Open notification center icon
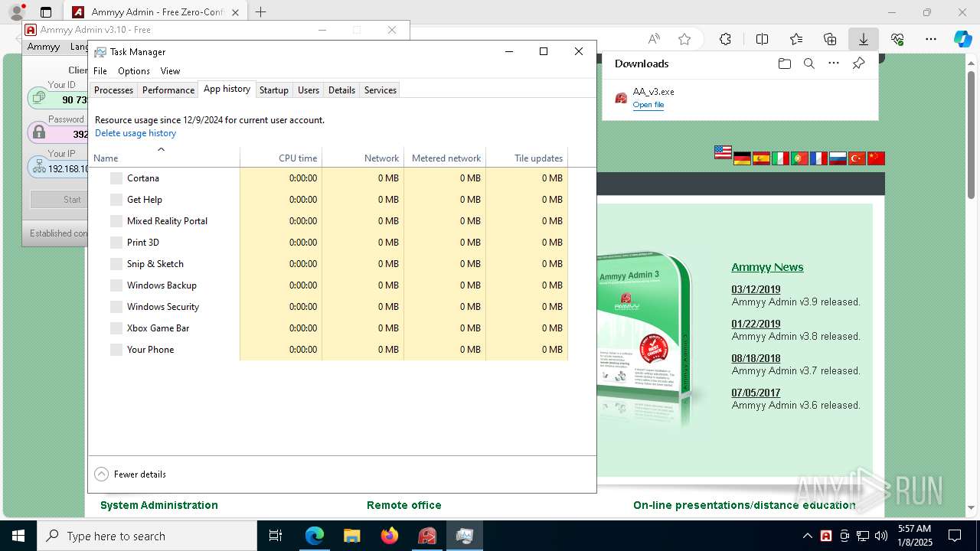Screen dimensions: 980x551 click(955, 536)
